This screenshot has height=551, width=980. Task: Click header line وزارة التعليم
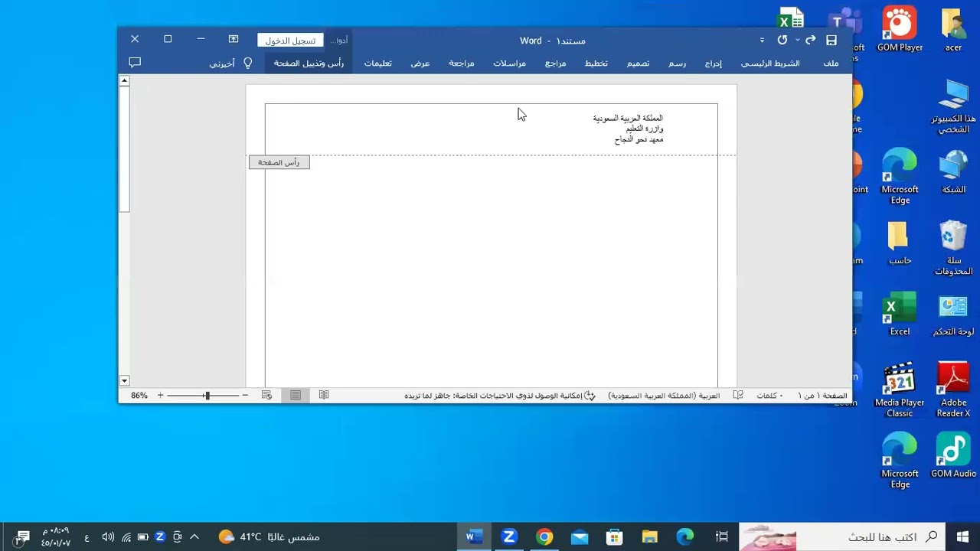(644, 129)
